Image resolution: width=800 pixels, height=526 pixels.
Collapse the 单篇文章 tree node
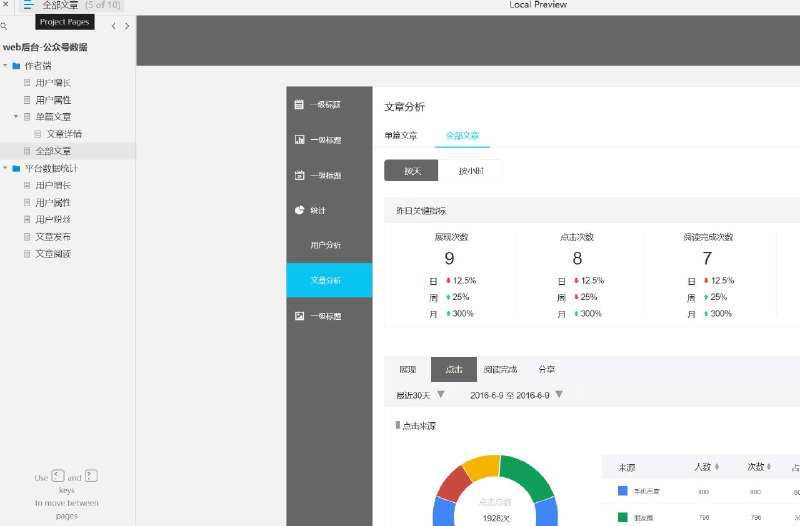pos(16,116)
